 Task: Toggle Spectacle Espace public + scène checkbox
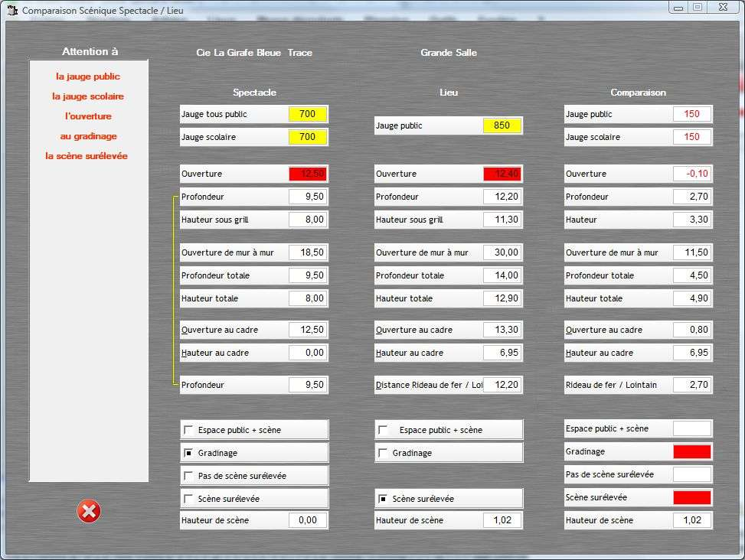[x=188, y=430]
